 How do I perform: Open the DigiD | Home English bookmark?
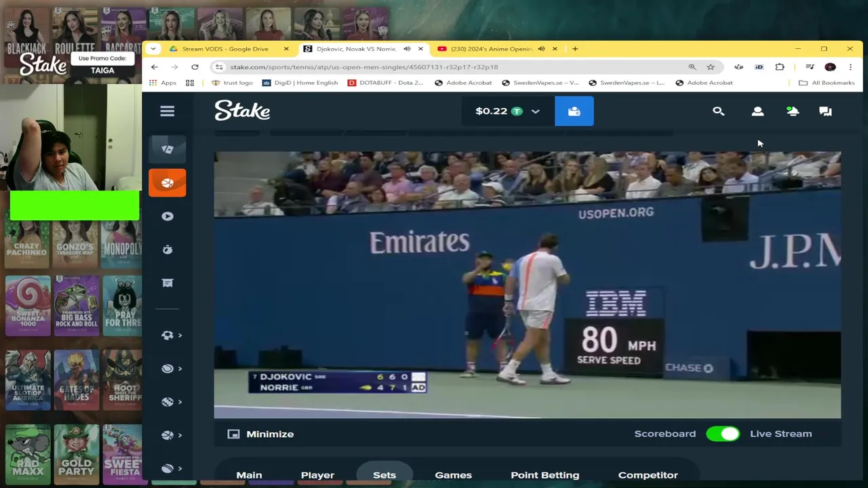(x=300, y=83)
